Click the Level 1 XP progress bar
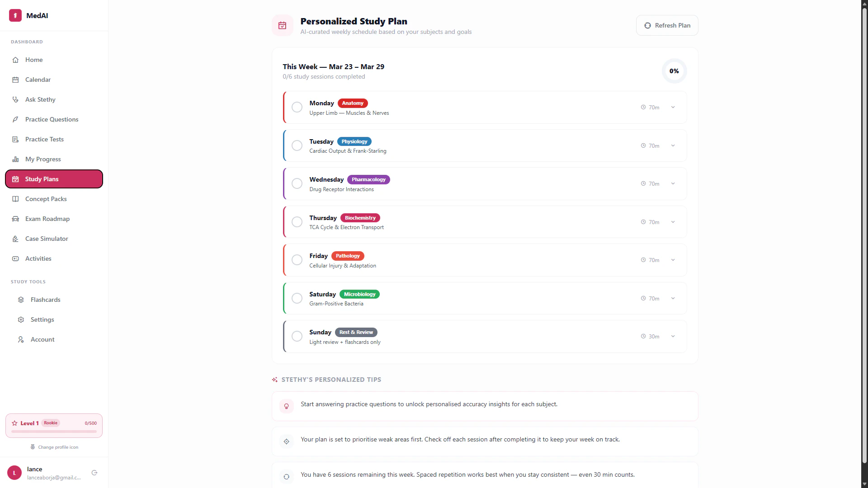Screen dimensions: 868x488 pyautogui.click(x=54, y=432)
